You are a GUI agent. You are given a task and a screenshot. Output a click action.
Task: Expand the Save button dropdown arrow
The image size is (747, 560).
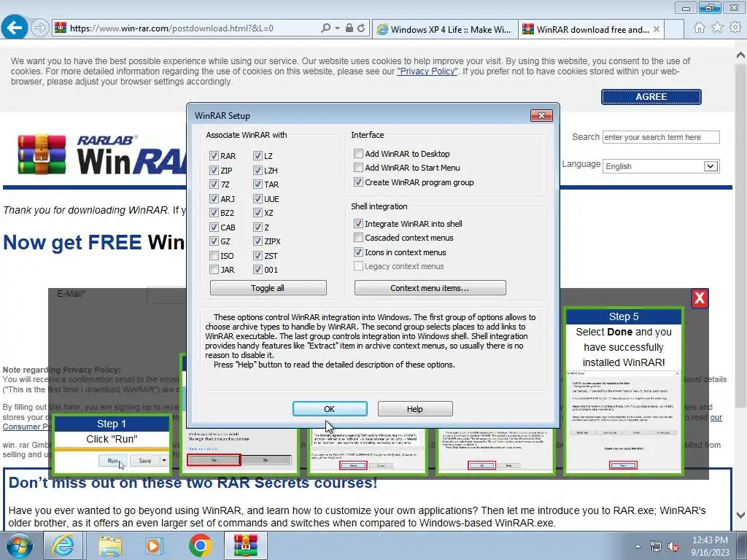[164, 461]
